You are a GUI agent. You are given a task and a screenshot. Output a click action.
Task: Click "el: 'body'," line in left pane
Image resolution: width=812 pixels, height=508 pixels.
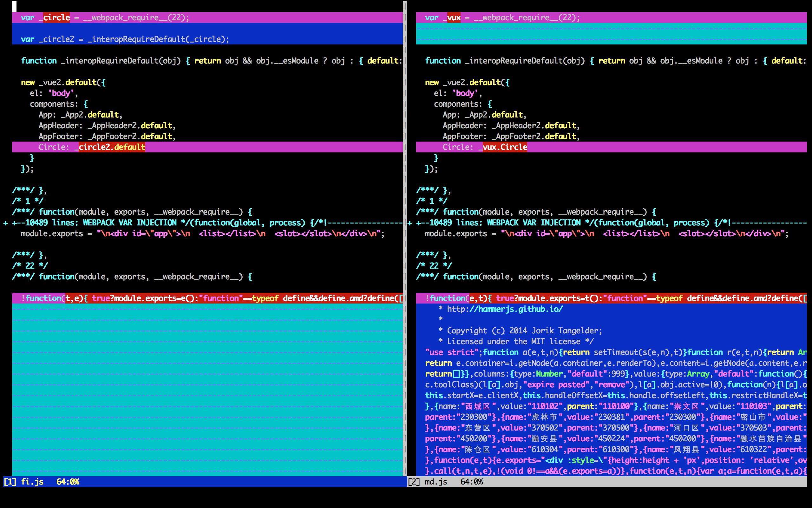point(54,93)
